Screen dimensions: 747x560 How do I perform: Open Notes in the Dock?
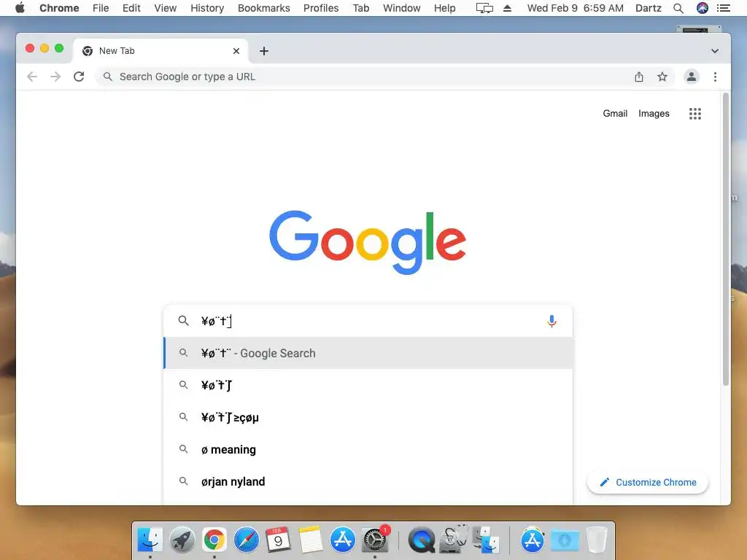(x=311, y=540)
